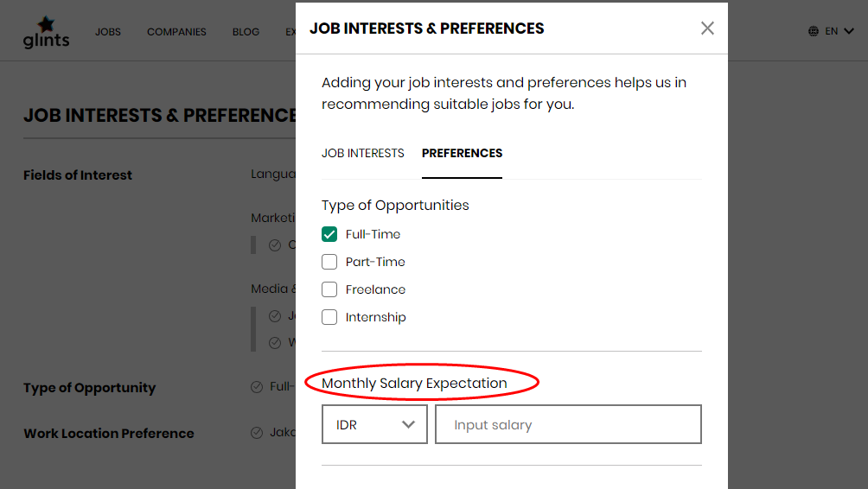Click the first check icon under Media field
This screenshot has width=868, height=489.
(275, 316)
